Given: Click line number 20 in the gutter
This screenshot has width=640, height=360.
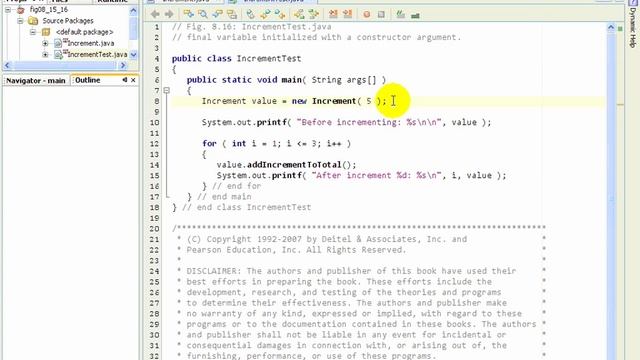Looking at the screenshot, I should 154,229.
